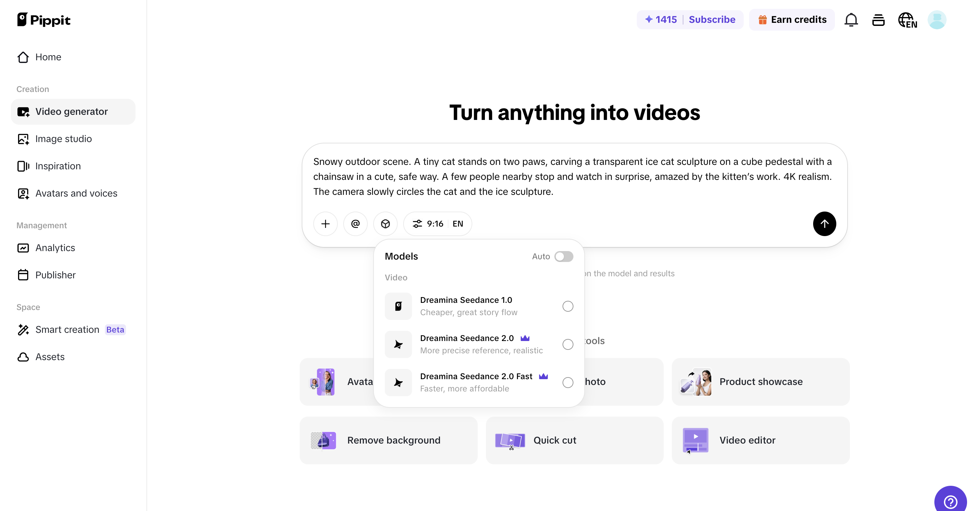
Task: Open the 9:16 EN settings dropdown
Action: point(438,224)
